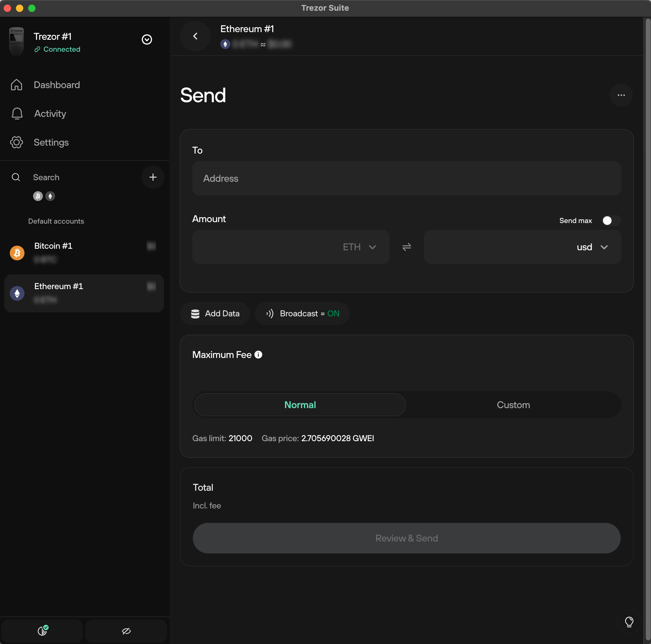
Task: Filter accounts by Ethereum coin icon
Action: pyautogui.click(x=50, y=196)
